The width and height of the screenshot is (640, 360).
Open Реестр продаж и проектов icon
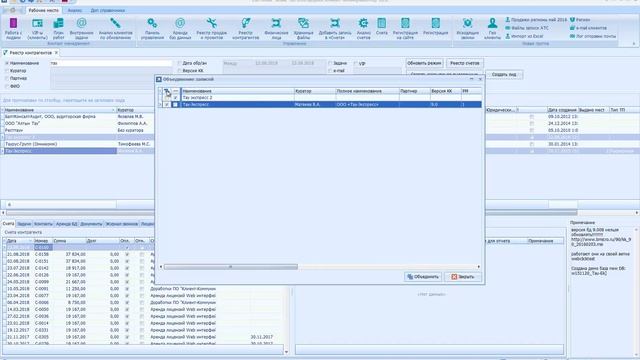(x=211, y=28)
